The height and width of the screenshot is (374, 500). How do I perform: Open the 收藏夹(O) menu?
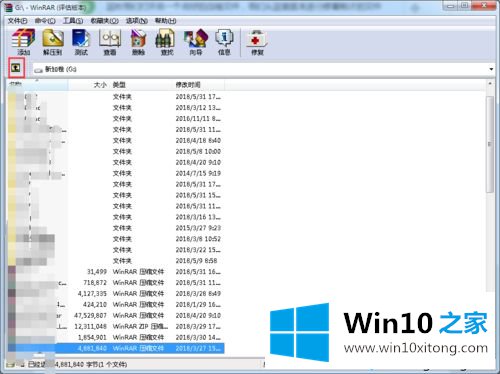(x=104, y=21)
